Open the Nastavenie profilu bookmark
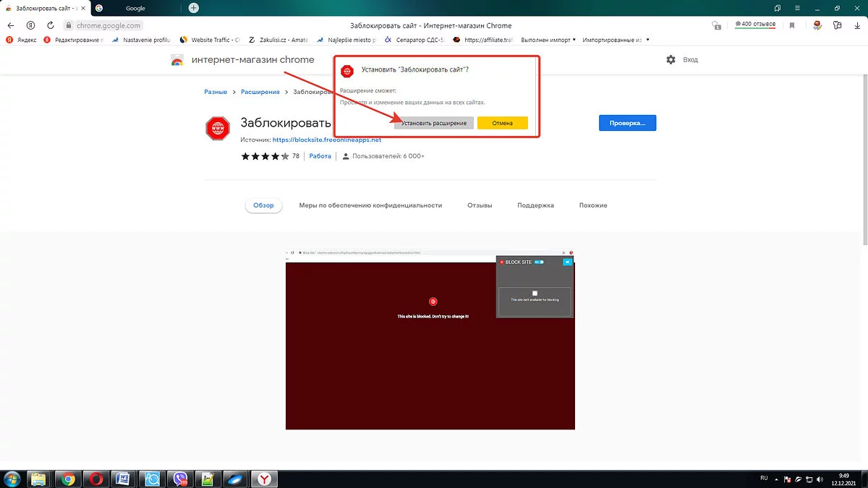 140,40
